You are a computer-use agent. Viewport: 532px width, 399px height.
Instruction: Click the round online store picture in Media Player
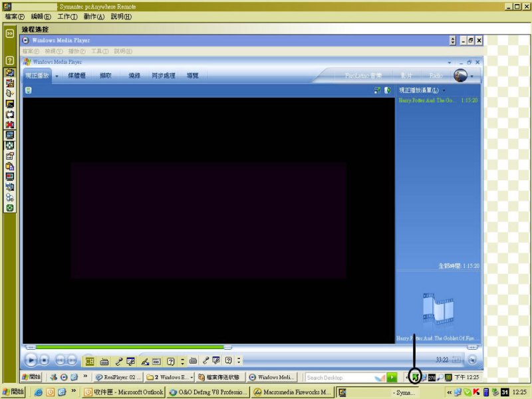460,75
